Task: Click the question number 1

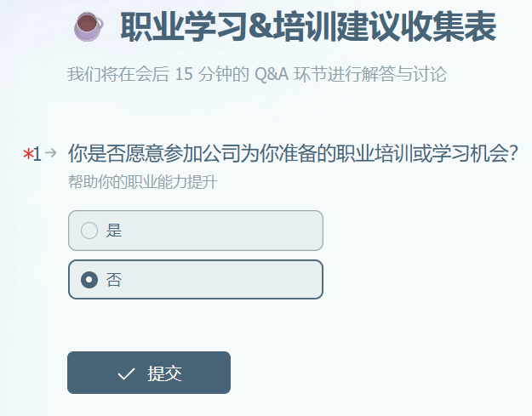Action: [x=37, y=154]
